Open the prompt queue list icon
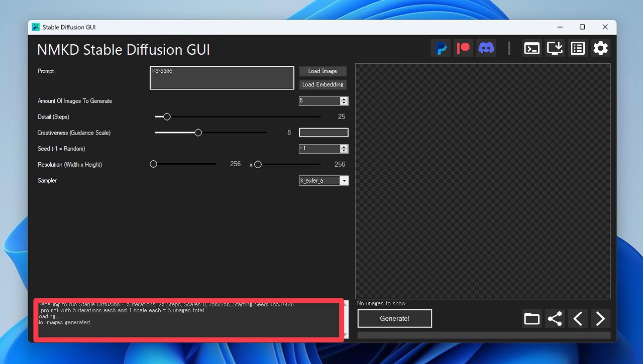The height and width of the screenshot is (364, 643). (x=577, y=48)
